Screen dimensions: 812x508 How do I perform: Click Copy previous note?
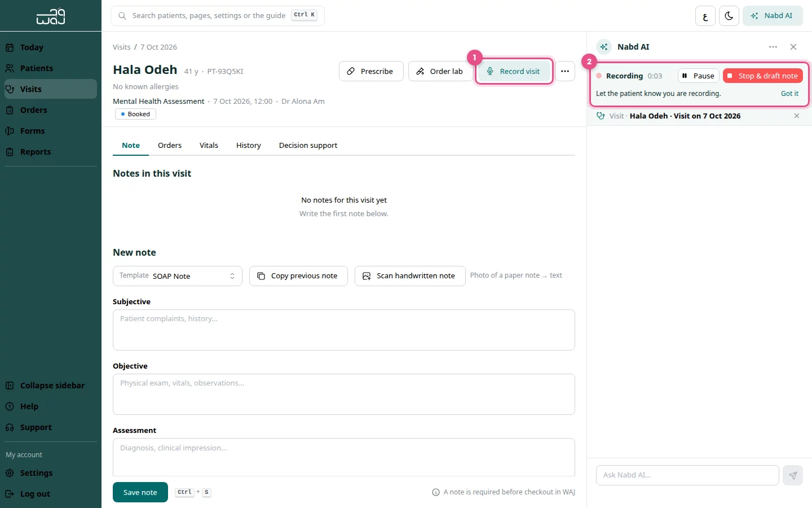point(298,276)
